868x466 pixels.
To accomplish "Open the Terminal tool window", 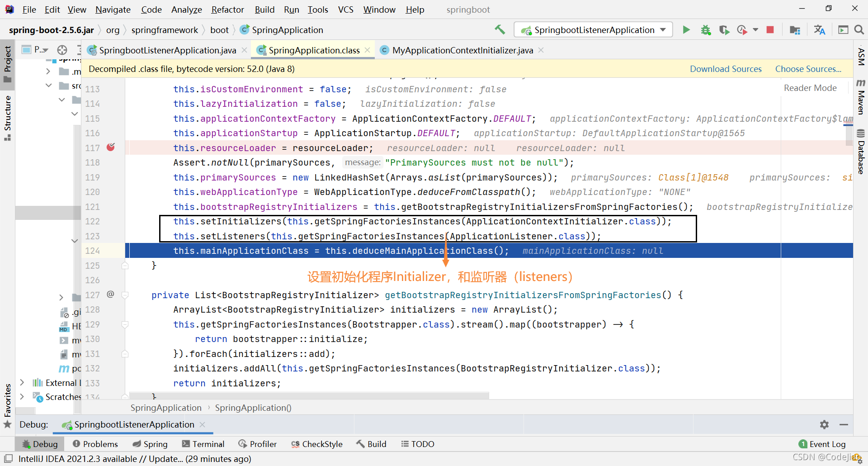I will pyautogui.click(x=203, y=444).
